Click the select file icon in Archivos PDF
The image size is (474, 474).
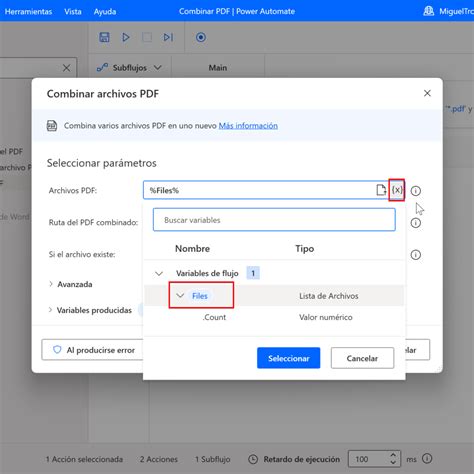[381, 190]
